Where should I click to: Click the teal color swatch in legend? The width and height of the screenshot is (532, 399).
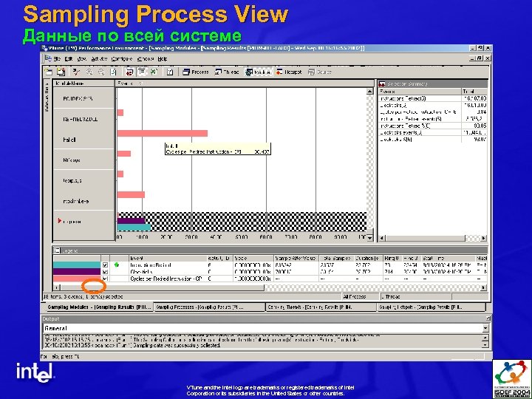(77, 265)
